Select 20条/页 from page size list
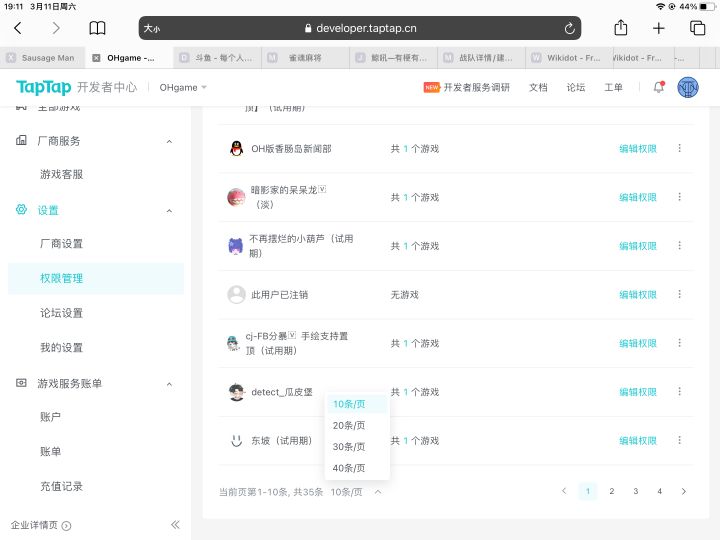Screen dimensions: 720x540 click(x=349, y=426)
